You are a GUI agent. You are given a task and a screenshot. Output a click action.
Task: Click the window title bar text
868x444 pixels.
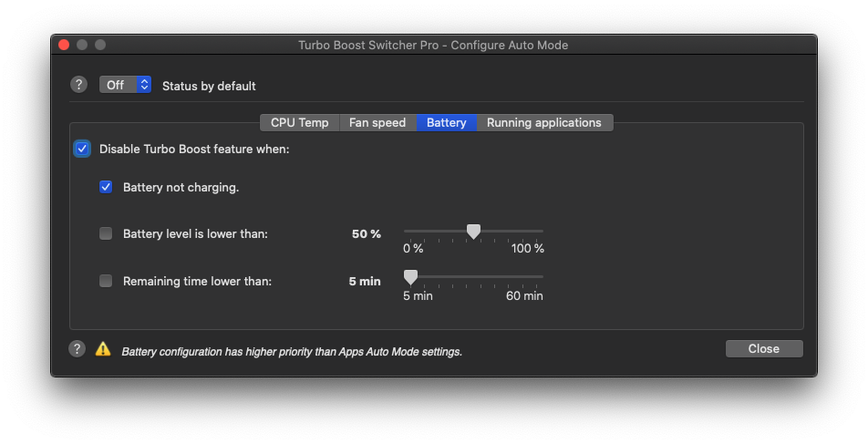pos(433,45)
